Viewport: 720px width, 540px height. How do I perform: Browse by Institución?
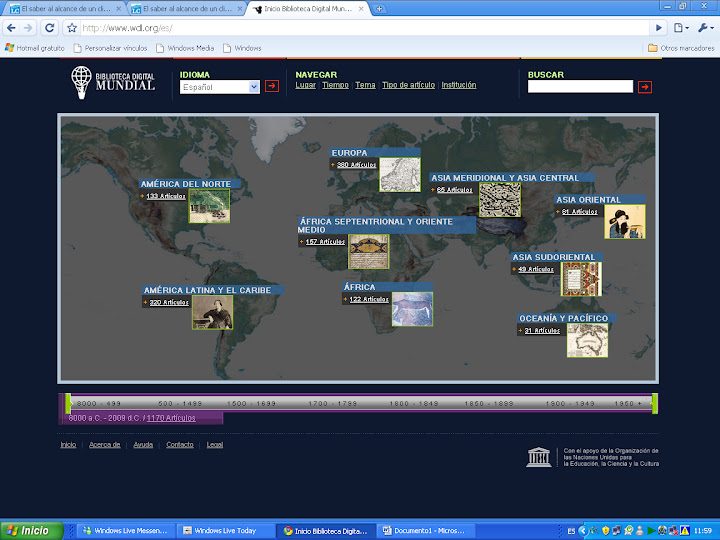pyautogui.click(x=459, y=85)
